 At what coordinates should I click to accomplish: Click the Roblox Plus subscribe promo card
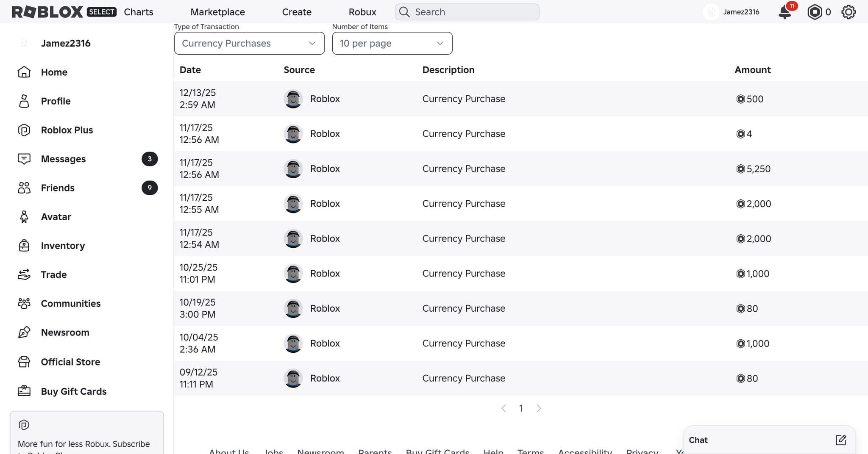(x=87, y=433)
